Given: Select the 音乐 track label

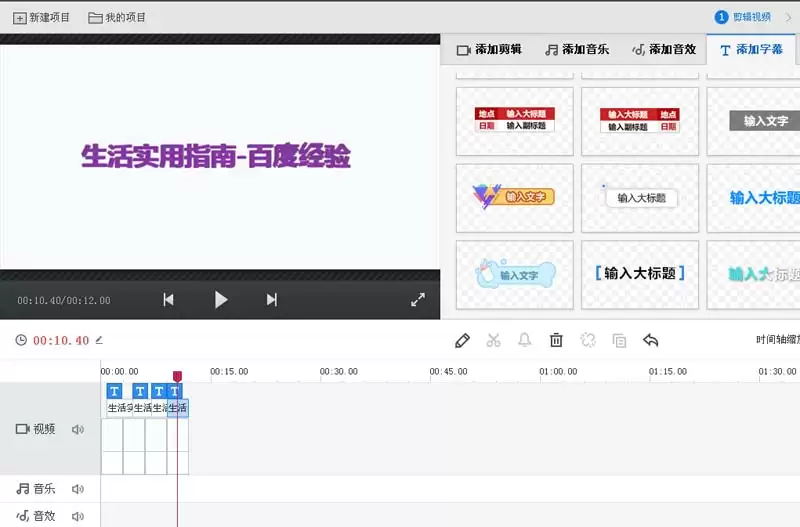Looking at the screenshot, I should [x=36, y=489].
